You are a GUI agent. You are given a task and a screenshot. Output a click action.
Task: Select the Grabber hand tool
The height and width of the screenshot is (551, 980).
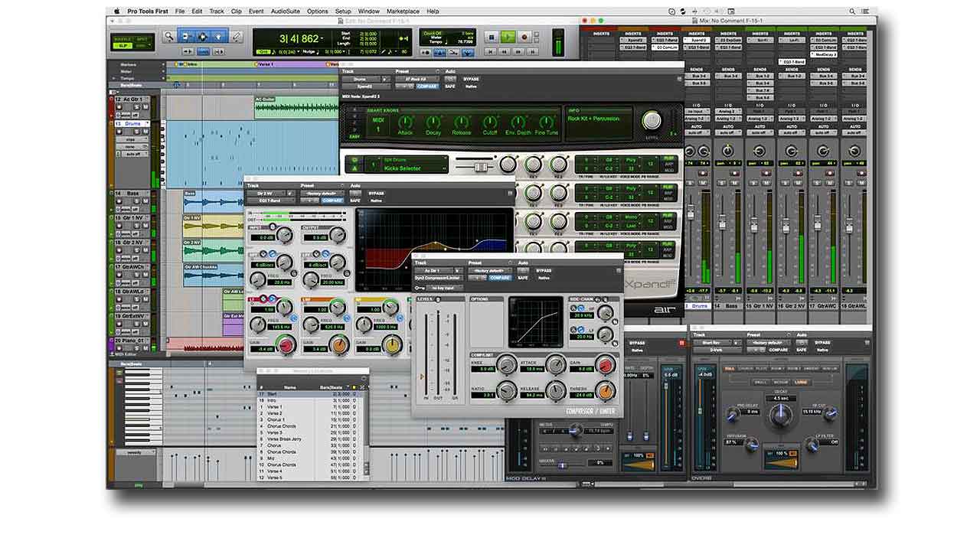point(217,36)
